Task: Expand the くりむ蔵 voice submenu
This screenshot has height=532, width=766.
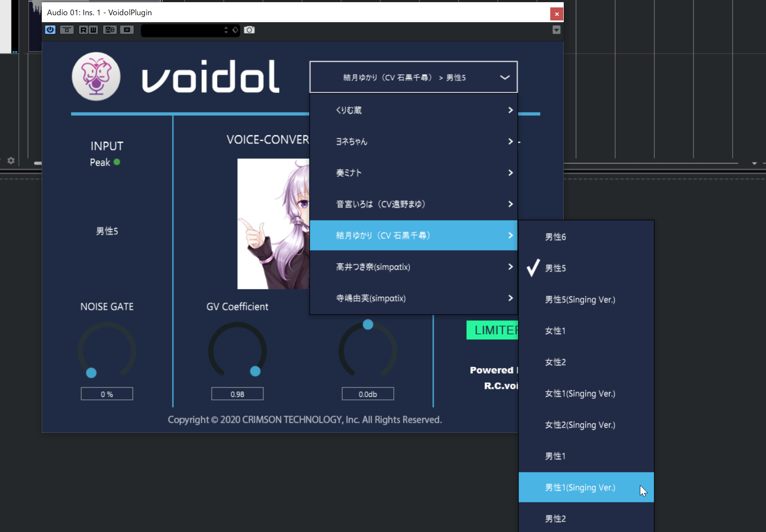Action: click(414, 110)
